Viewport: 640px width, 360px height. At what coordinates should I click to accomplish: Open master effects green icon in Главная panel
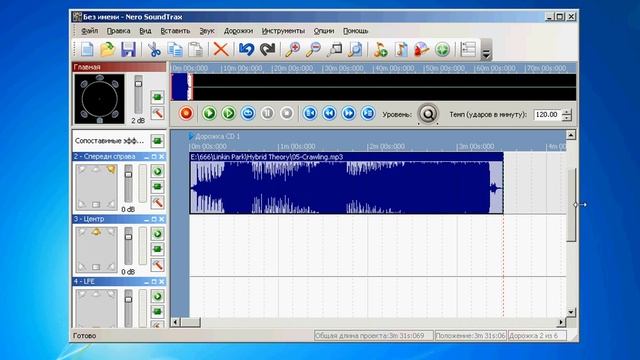[x=158, y=97]
